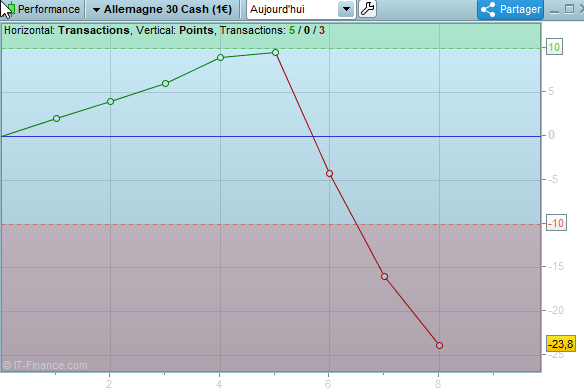Click the Partager share button
Image resolution: width=584 pixels, height=392 pixels.
511,9
